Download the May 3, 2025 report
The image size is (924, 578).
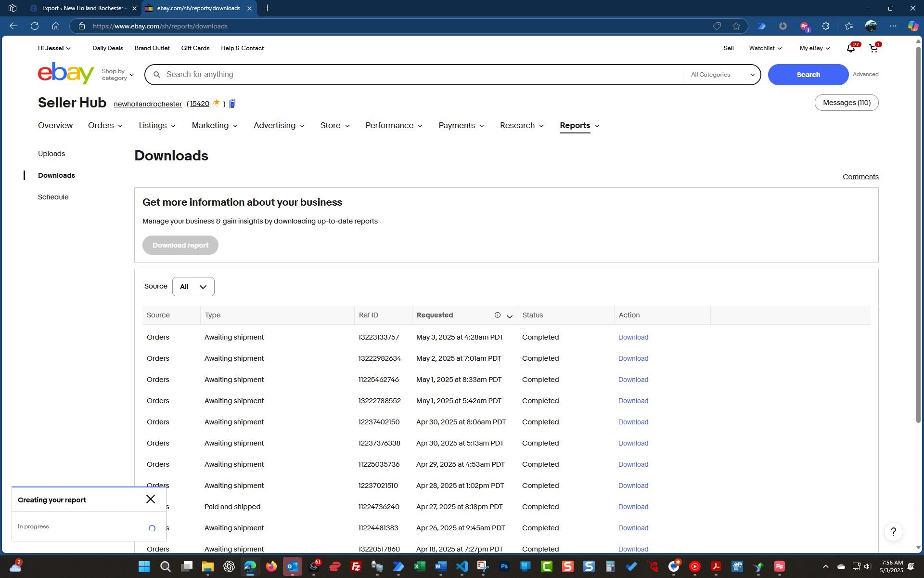[x=633, y=337]
